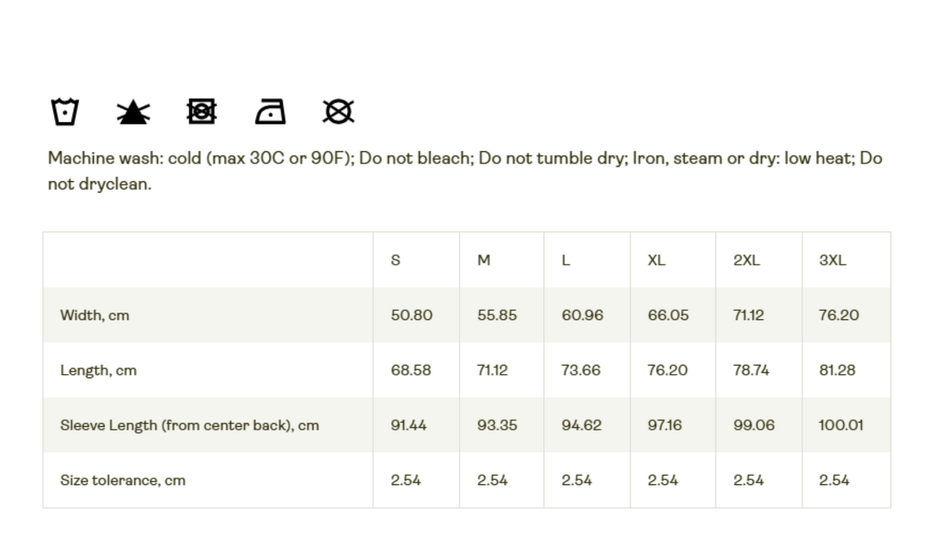Click the low heat iron icon
The image size is (938, 560).
pyautogui.click(x=270, y=112)
